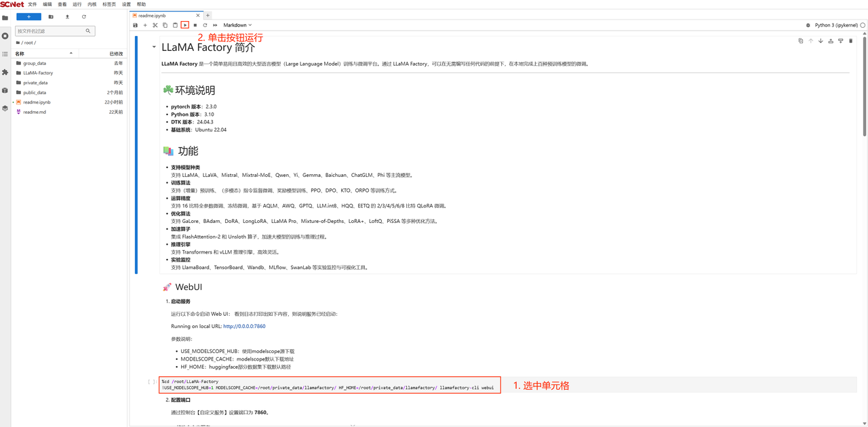Run the selected notebook cell
Viewport: 868px width, 427px height.
point(184,25)
